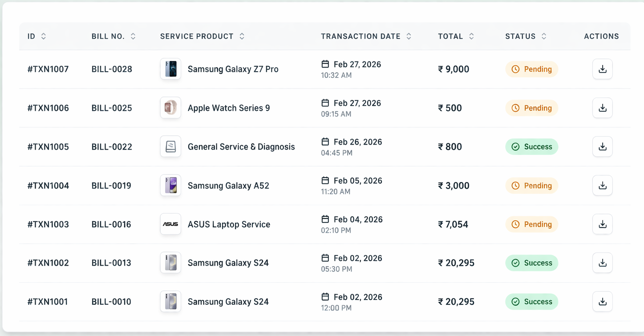Image resolution: width=644 pixels, height=336 pixels.
Task: Download the BILL-0025 invoice
Action: pyautogui.click(x=602, y=108)
